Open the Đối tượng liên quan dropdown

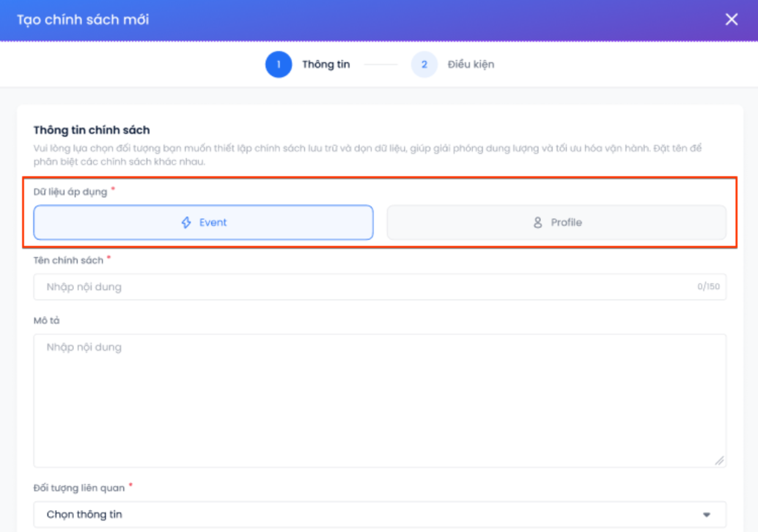click(380, 514)
